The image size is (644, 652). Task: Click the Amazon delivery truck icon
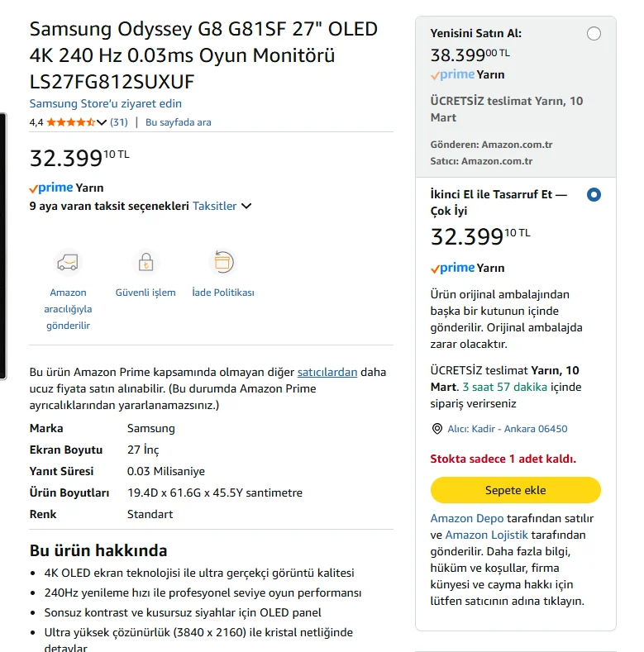68,263
